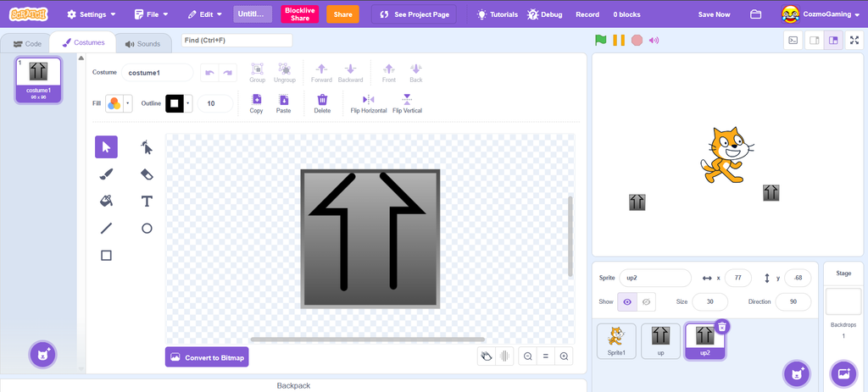Switch to the Code tab
The height and width of the screenshot is (392, 868).
coord(28,44)
